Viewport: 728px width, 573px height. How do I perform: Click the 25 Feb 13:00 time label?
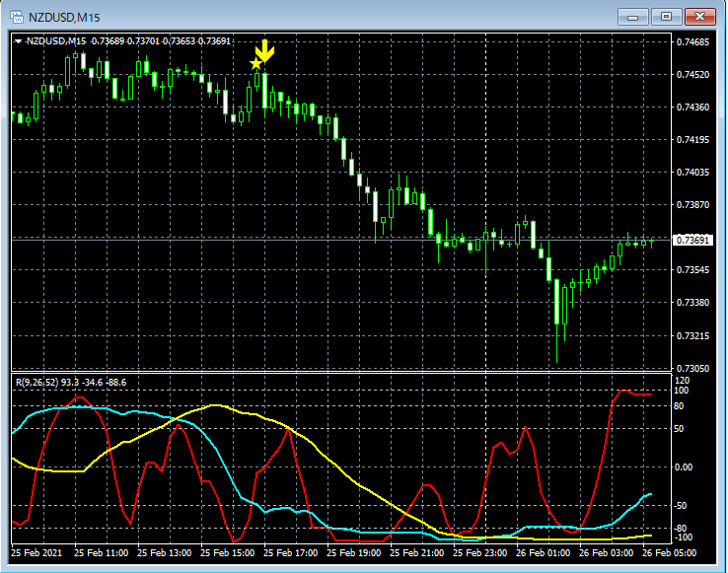click(165, 553)
